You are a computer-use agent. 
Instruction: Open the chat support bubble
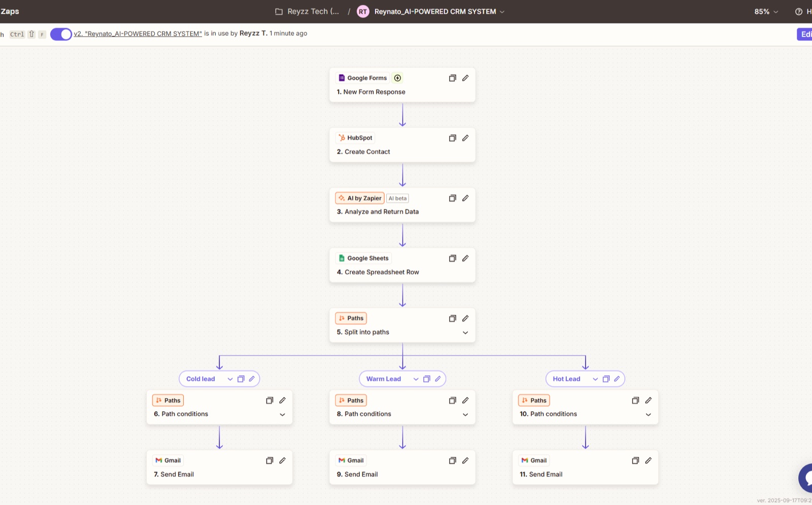(805, 478)
